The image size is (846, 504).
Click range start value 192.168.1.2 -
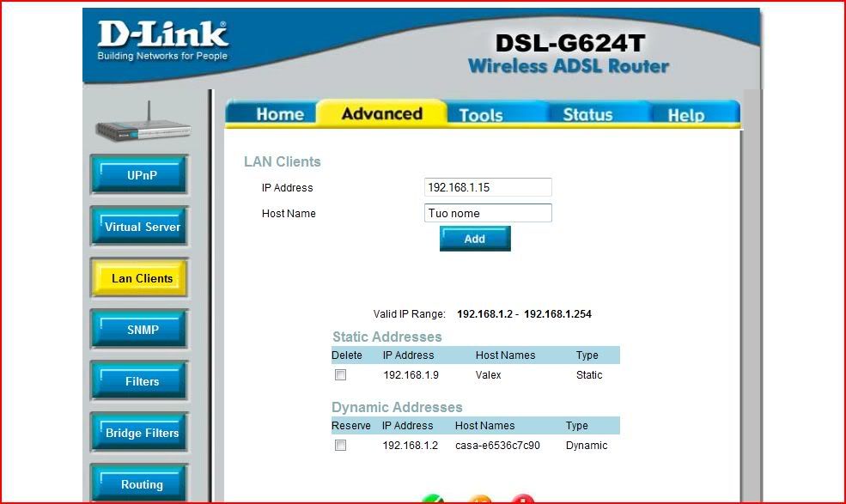488,314
